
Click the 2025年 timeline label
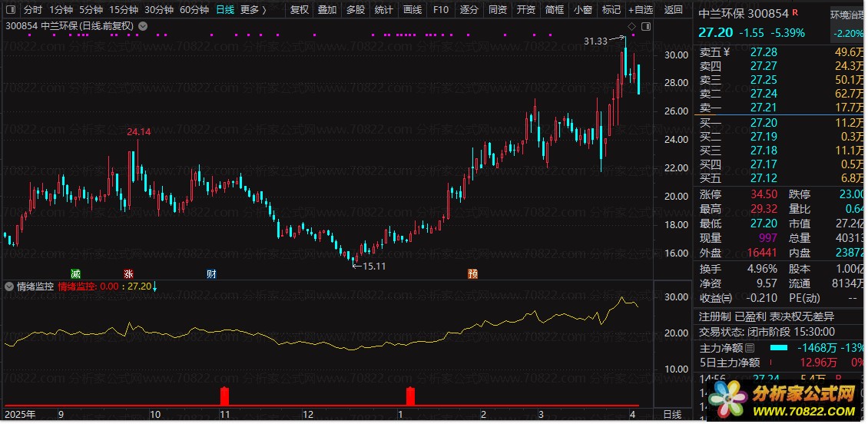click(19, 415)
